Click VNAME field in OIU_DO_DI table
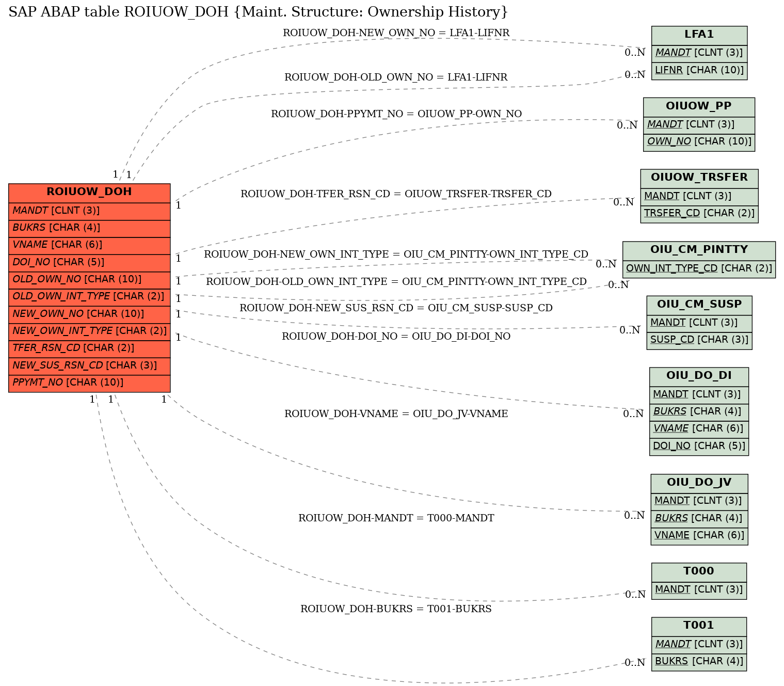This screenshot has width=784, height=686. [699, 429]
